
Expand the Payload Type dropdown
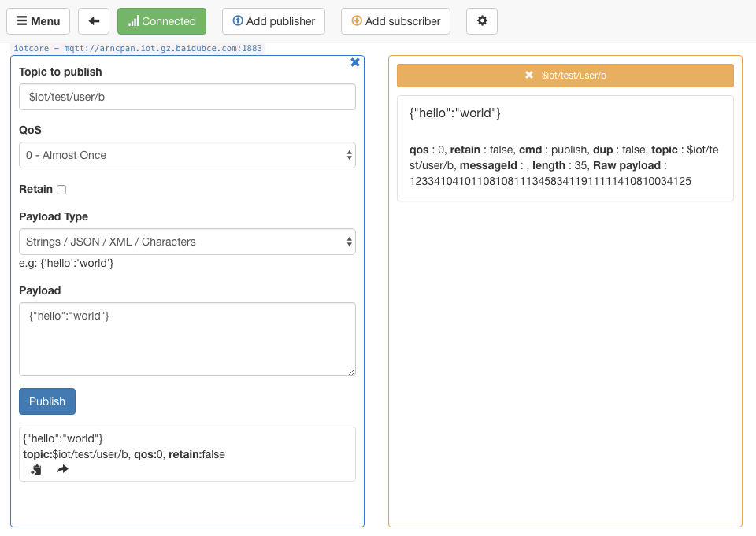point(187,242)
